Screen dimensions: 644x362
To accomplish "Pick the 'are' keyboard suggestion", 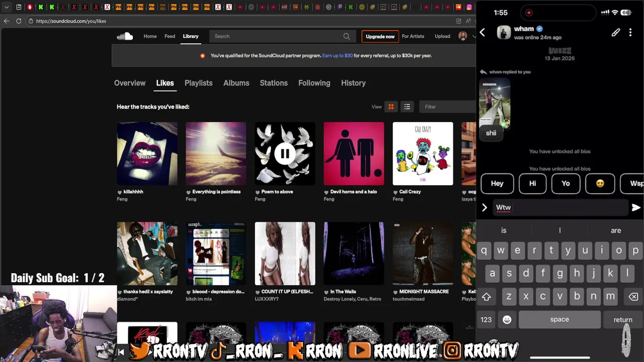I will [x=616, y=230].
